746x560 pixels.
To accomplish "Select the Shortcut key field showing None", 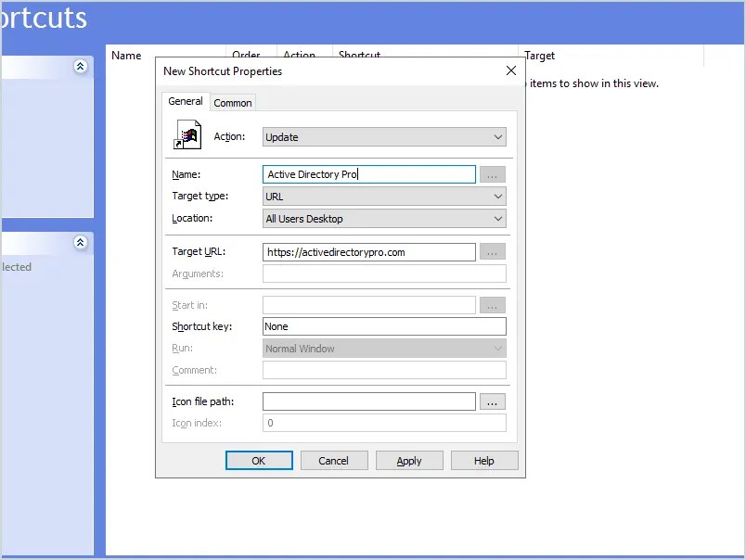I will [x=383, y=326].
